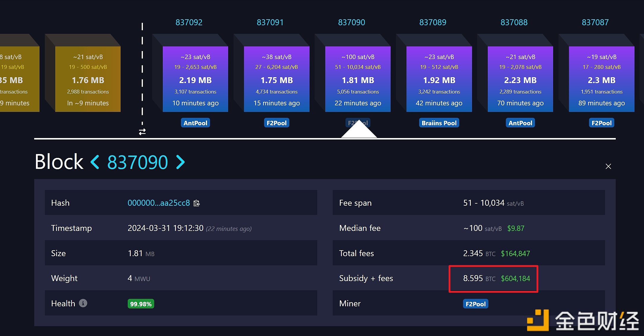The image size is (644, 336).
Task: Open the F2Pool miner badge in details
Action: coord(476,304)
